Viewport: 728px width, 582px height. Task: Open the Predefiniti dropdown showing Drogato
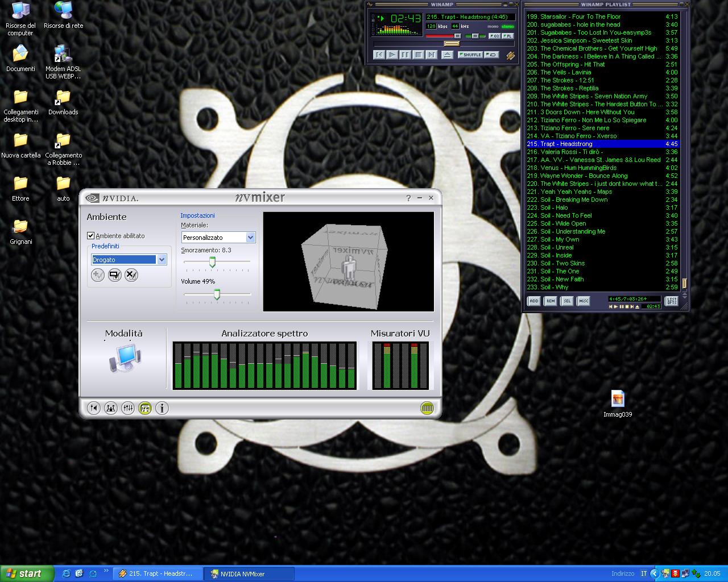129,260
